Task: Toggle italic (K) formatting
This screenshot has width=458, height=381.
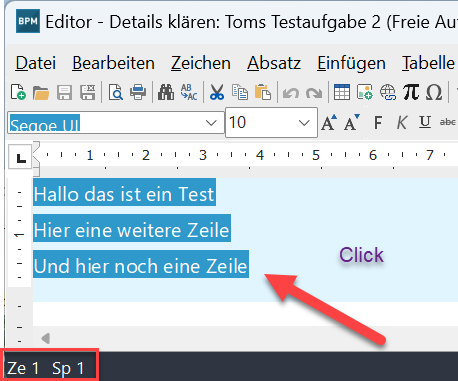Action: 402,123
